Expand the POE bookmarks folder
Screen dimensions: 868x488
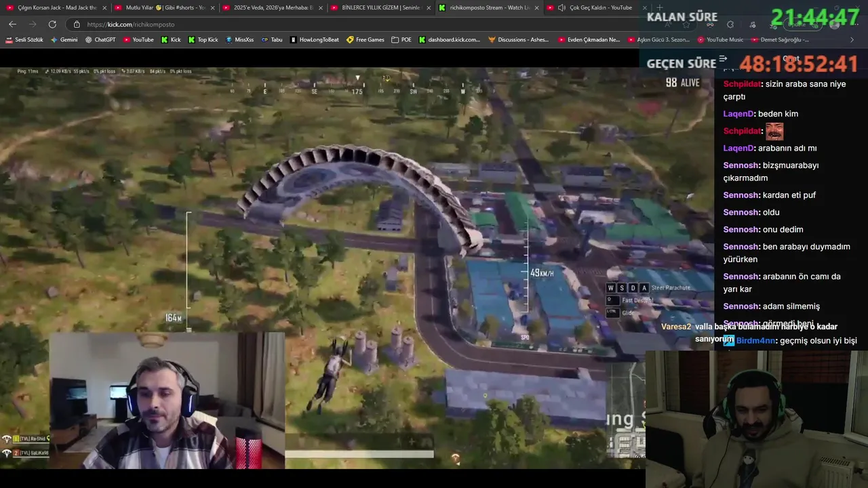401,40
